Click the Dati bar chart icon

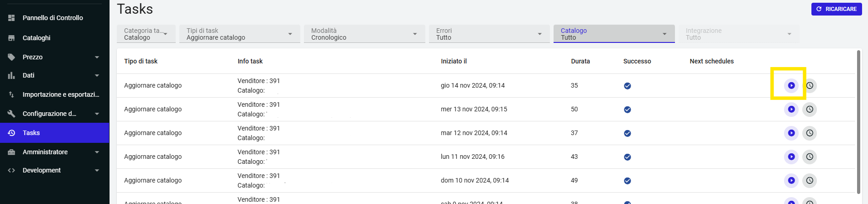[11, 75]
